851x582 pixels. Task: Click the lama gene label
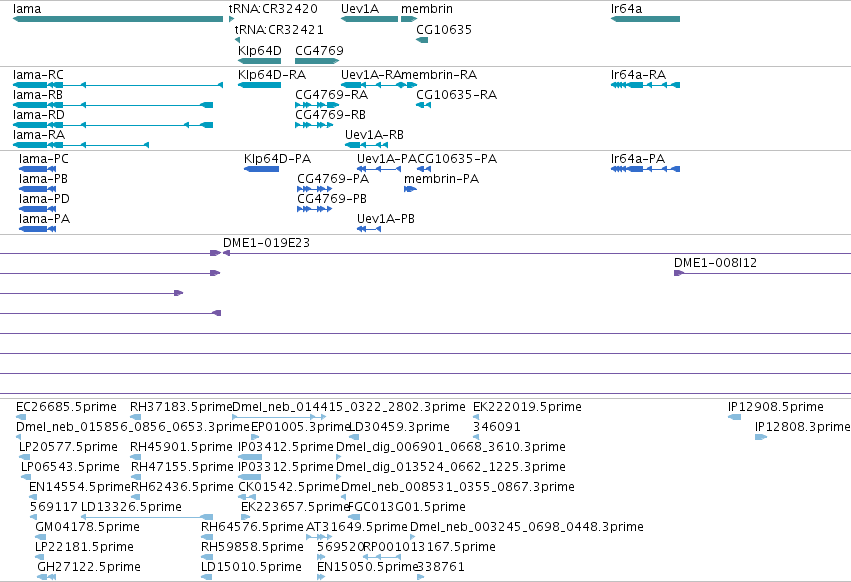(27, 9)
